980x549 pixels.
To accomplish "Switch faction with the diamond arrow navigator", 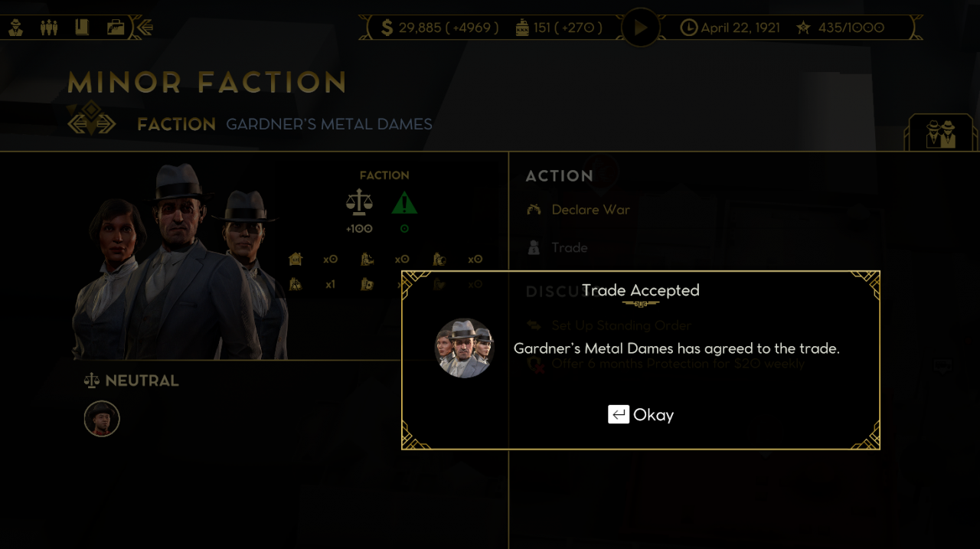I will 92,119.
